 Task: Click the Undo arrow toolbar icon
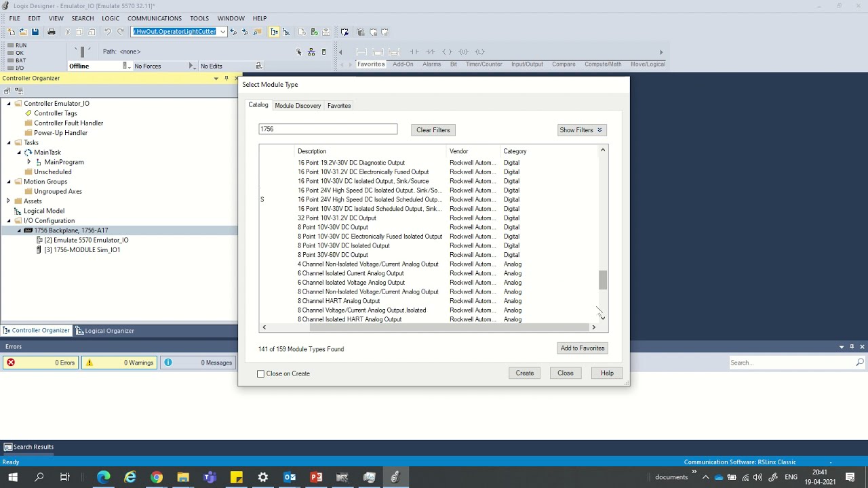[x=107, y=32]
